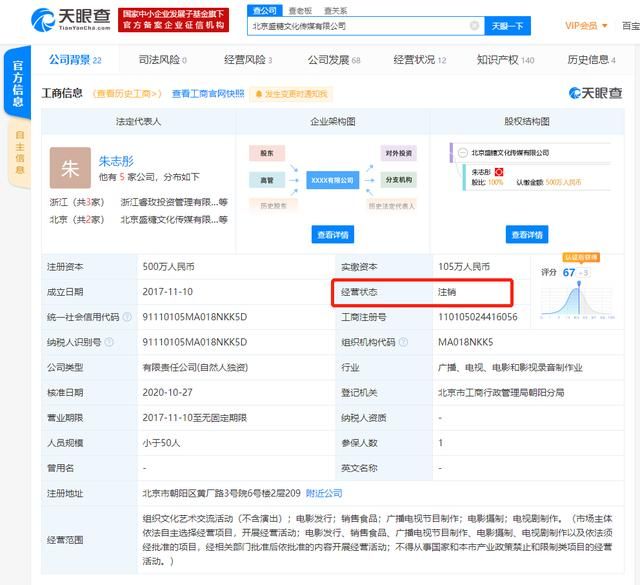Screen dimensions: 640x585
Task: Click the 浙江（共3家）region label
Action: click(x=77, y=202)
